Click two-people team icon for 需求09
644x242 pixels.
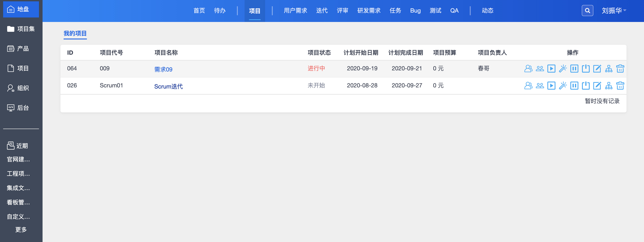540,69
